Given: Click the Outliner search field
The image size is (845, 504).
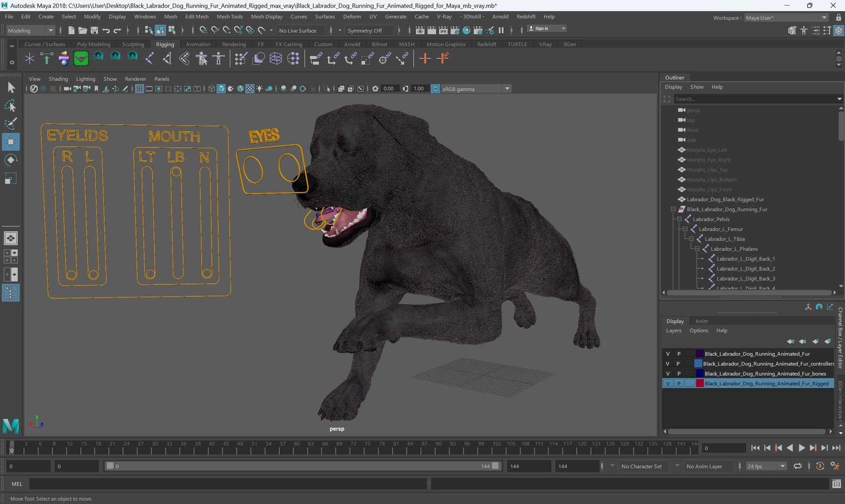Looking at the screenshot, I should (x=754, y=99).
